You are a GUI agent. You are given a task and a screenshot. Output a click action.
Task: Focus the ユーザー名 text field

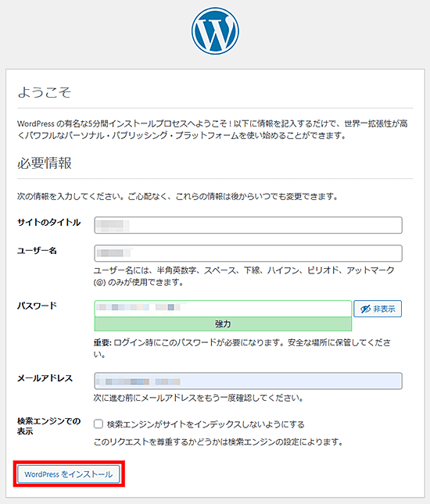pos(248,253)
